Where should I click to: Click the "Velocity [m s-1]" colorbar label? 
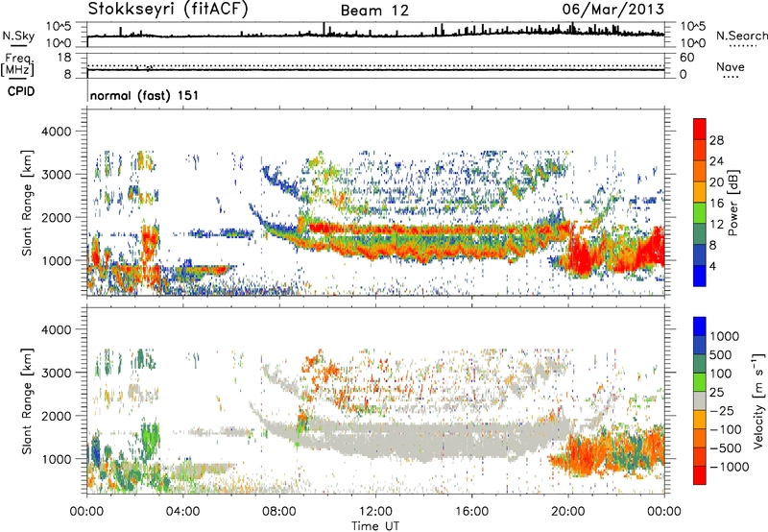pos(758,400)
